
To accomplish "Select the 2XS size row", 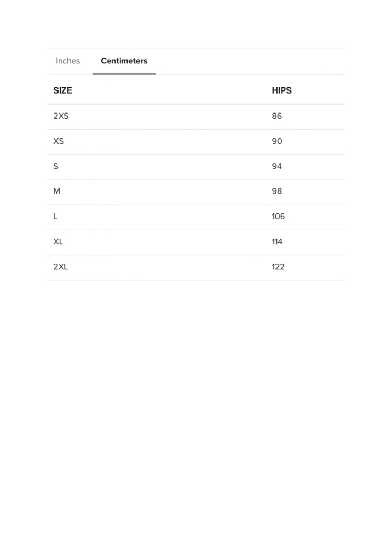I will click(196, 117).
